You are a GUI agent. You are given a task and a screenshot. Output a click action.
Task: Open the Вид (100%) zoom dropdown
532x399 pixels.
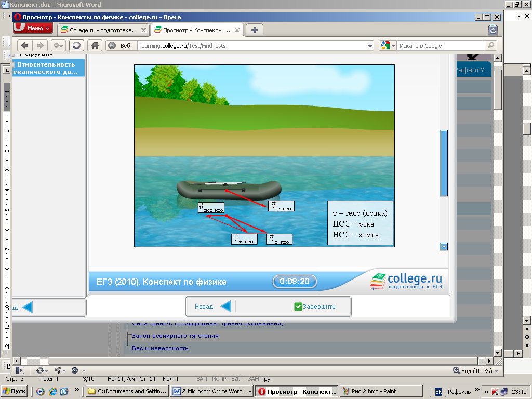[476, 371]
